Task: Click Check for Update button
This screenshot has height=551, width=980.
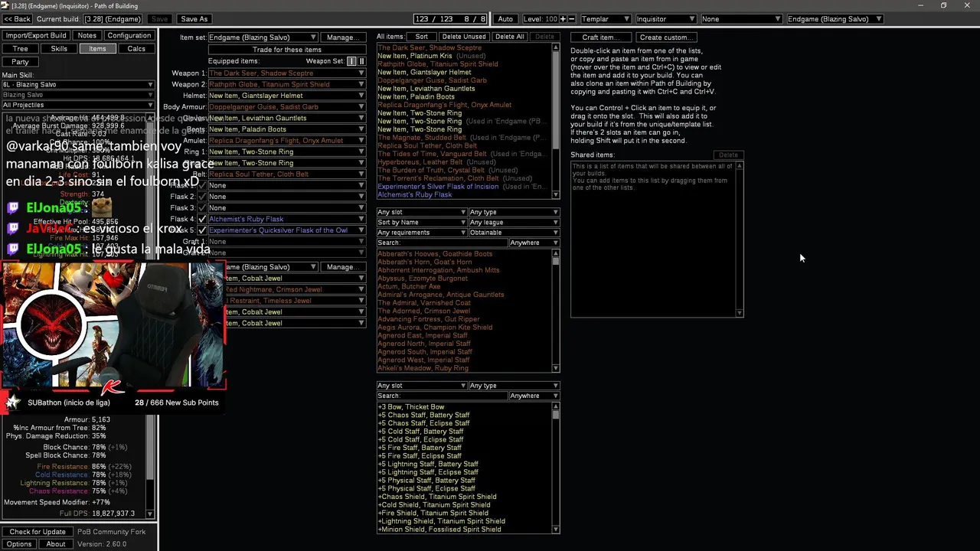Action: [x=38, y=532]
